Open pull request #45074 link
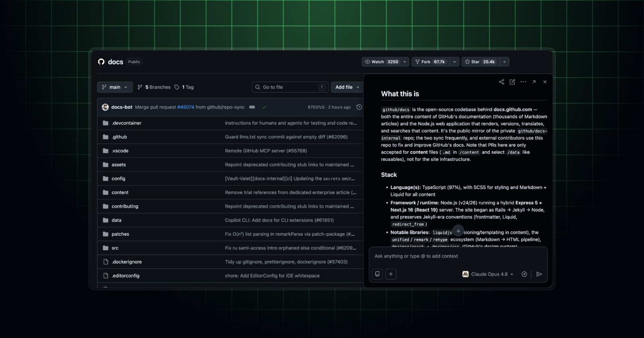The image size is (644, 338). click(x=186, y=107)
